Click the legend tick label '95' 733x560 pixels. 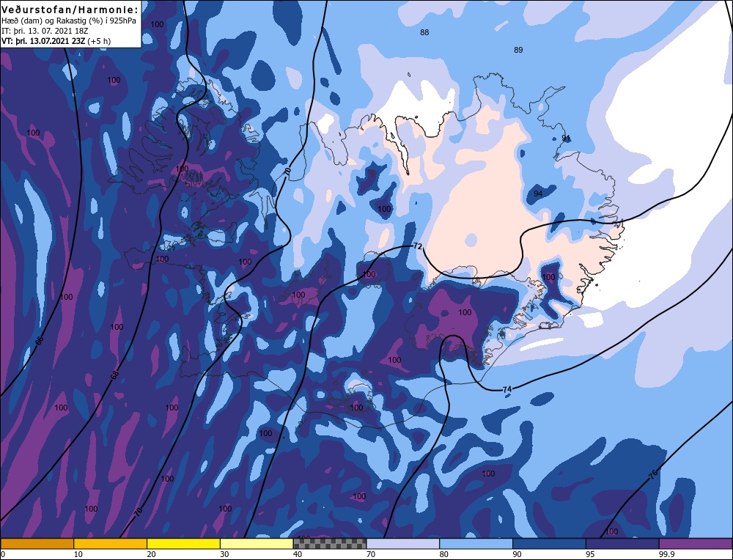coord(590,554)
